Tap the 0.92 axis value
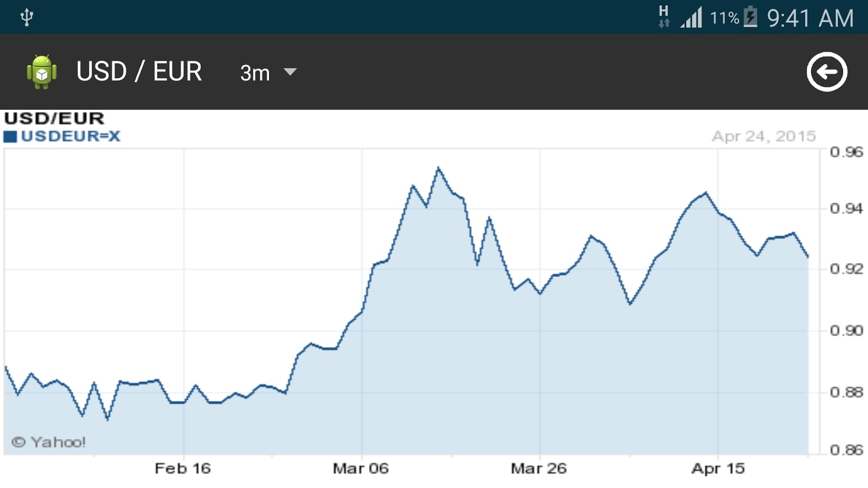Screen dimensions: 868x488 pyautogui.click(x=846, y=268)
